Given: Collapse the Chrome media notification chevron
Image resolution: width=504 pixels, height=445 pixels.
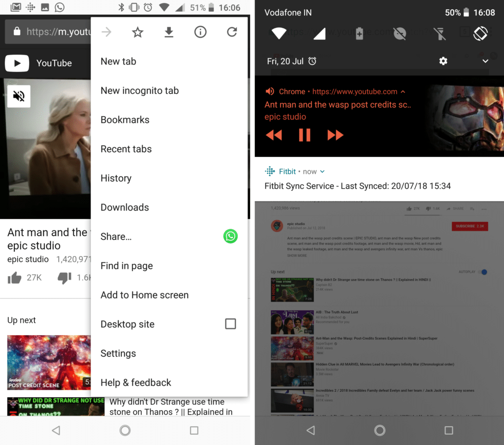Looking at the screenshot, I should [x=403, y=92].
